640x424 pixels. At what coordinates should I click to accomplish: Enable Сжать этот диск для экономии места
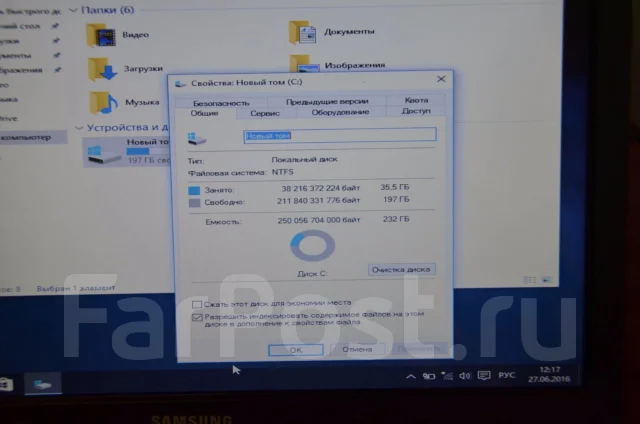(197, 304)
